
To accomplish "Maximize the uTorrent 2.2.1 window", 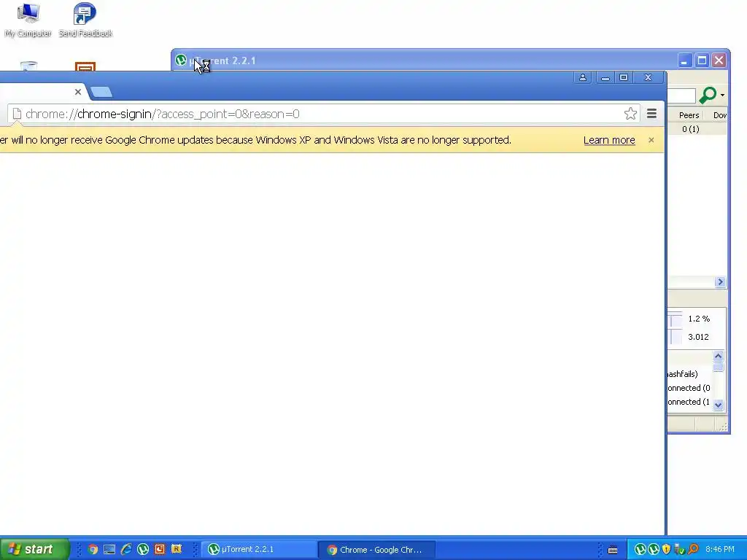I will coord(702,61).
